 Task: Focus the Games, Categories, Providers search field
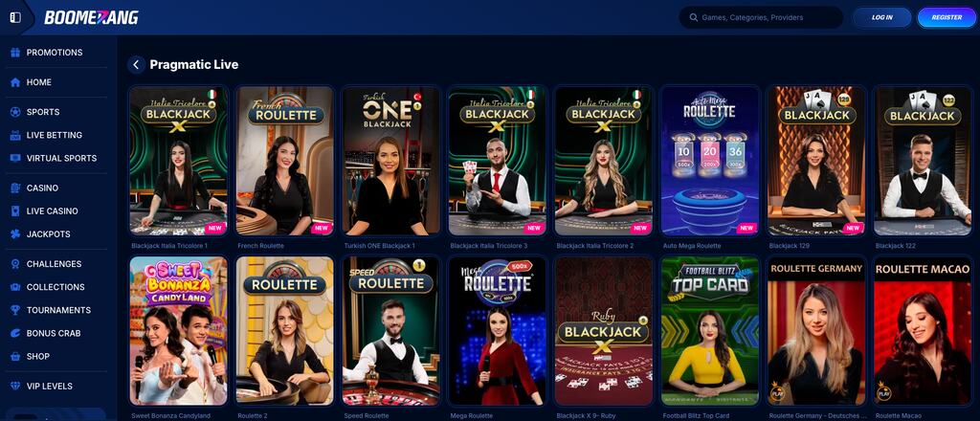click(762, 17)
